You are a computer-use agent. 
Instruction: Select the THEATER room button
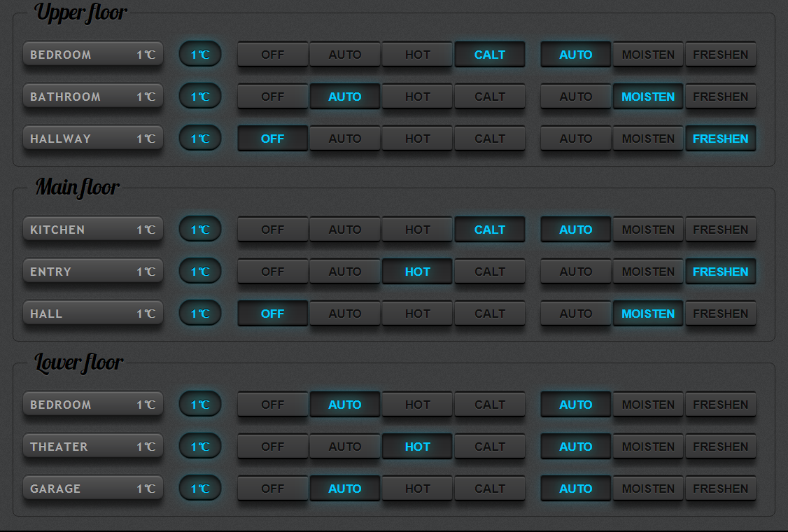93,447
